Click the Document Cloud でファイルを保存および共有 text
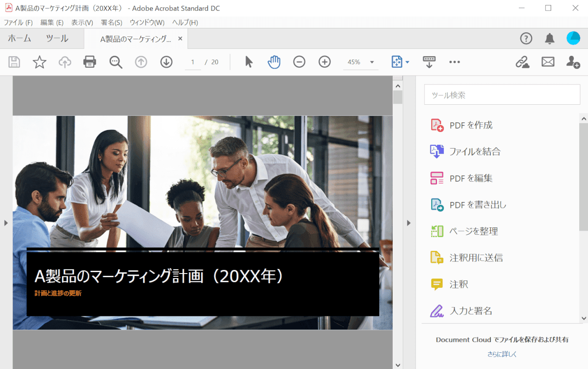Viewport: 588px width, 369px height. pos(502,339)
